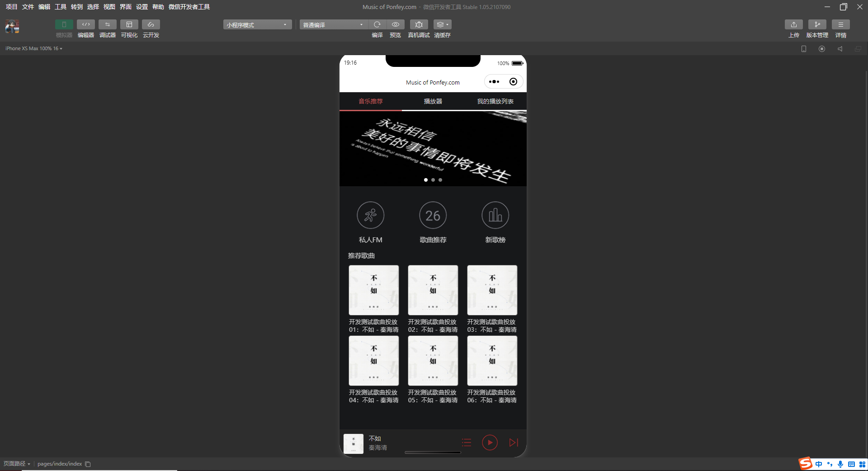This screenshot has width=868, height=471.
Task: Toggle the debugger (调试器) panel
Action: 107,24
